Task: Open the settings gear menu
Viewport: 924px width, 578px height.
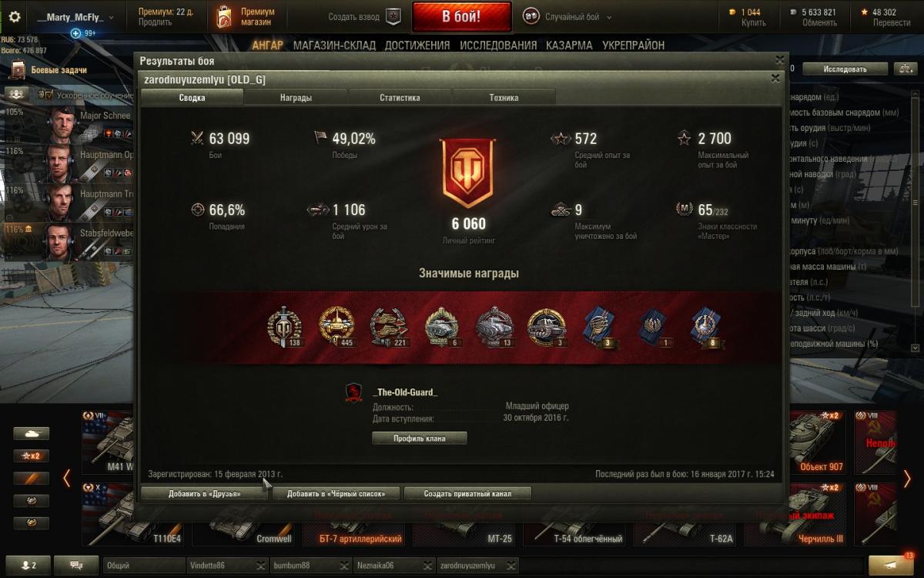Action: 15,17
